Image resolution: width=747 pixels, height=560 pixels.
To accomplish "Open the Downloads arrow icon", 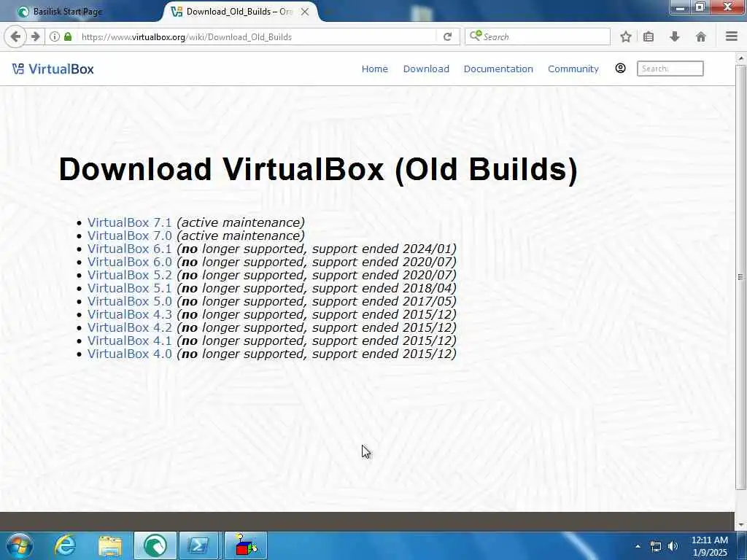I will click(675, 36).
